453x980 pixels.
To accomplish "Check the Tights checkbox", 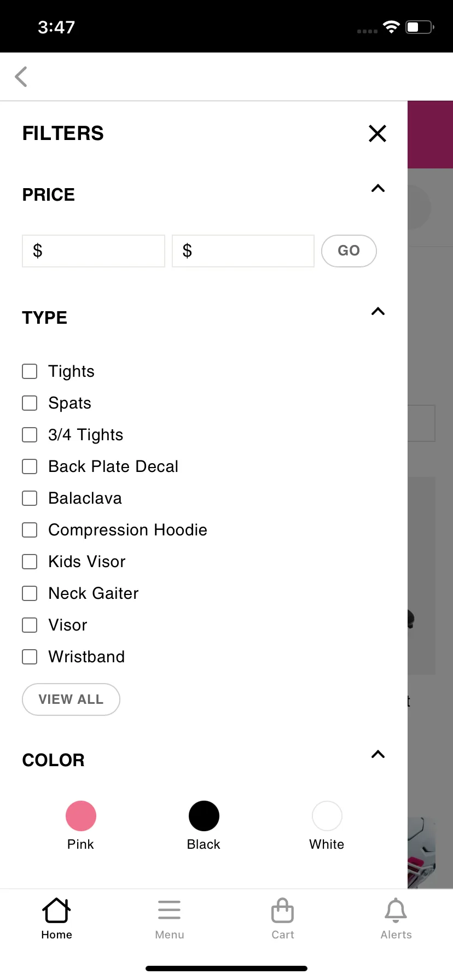I will click(30, 371).
